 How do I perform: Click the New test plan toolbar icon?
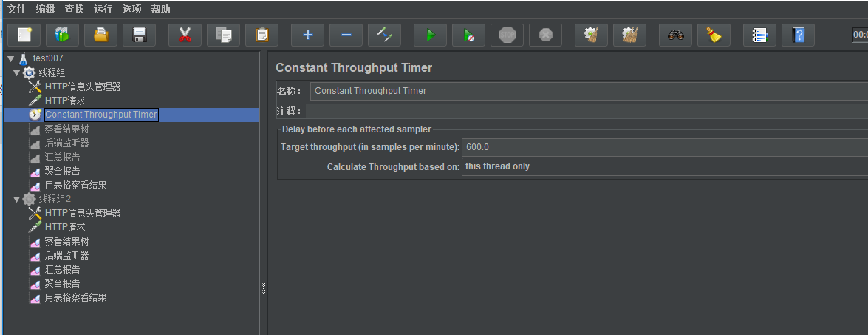point(24,35)
